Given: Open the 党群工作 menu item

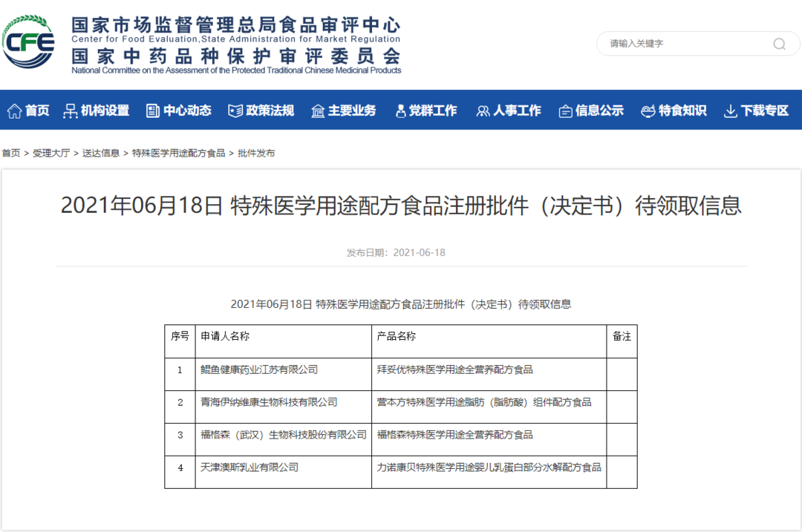Looking at the screenshot, I should coord(433,111).
